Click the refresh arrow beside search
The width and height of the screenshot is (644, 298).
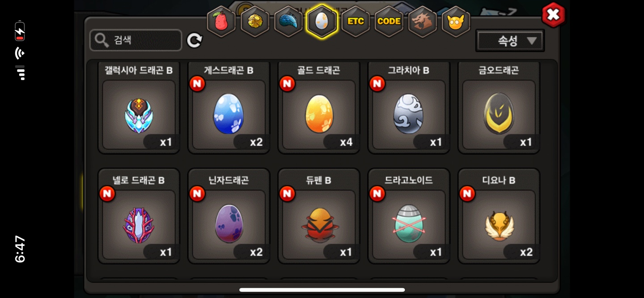[x=194, y=41]
